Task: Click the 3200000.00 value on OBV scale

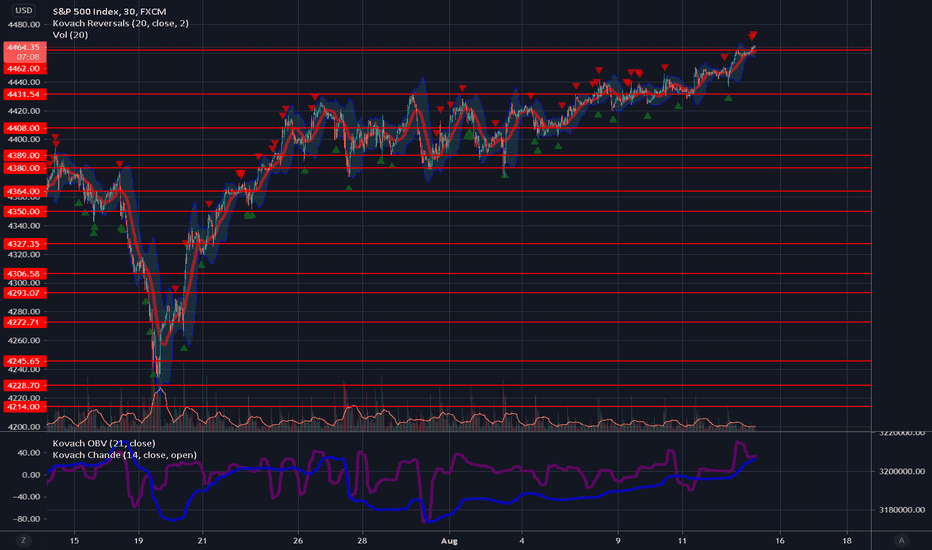Action: click(902, 471)
